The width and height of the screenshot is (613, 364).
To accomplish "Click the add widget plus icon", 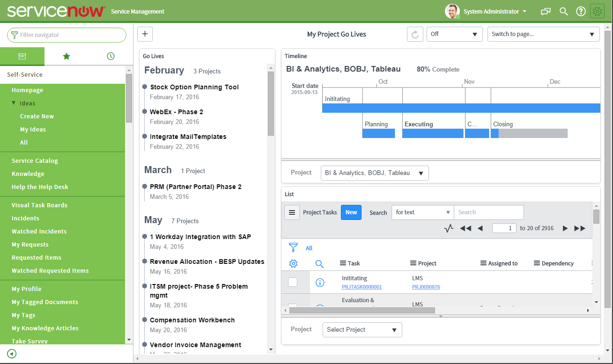I will [145, 34].
